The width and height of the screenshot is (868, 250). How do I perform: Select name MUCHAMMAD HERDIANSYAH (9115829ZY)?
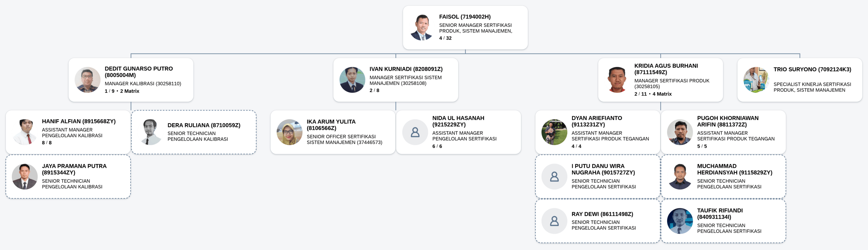click(x=734, y=169)
